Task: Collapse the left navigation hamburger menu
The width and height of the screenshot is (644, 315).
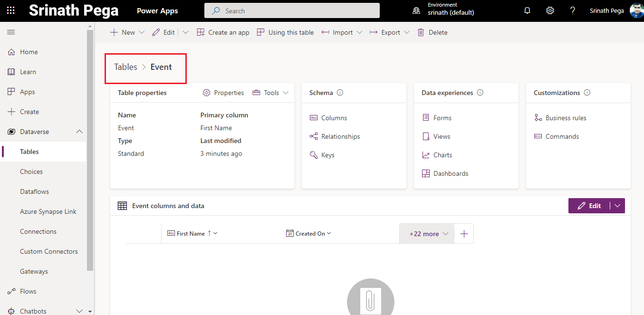Action: (11, 32)
